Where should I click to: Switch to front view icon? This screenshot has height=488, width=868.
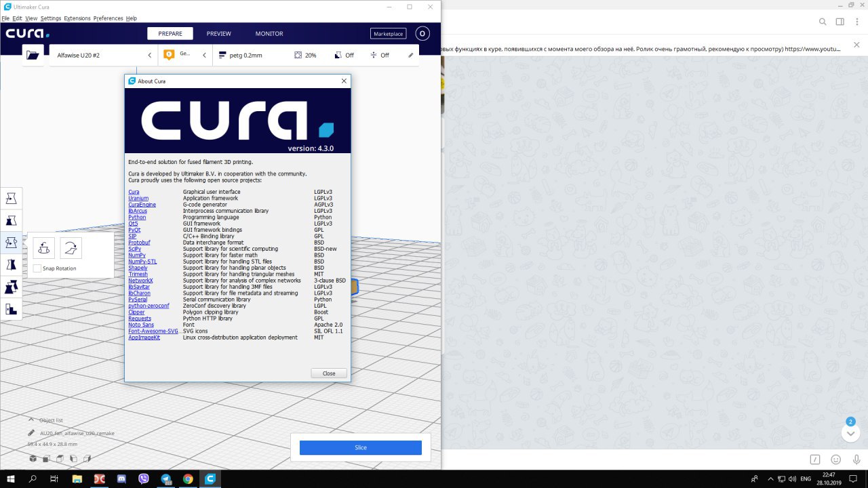(46, 459)
